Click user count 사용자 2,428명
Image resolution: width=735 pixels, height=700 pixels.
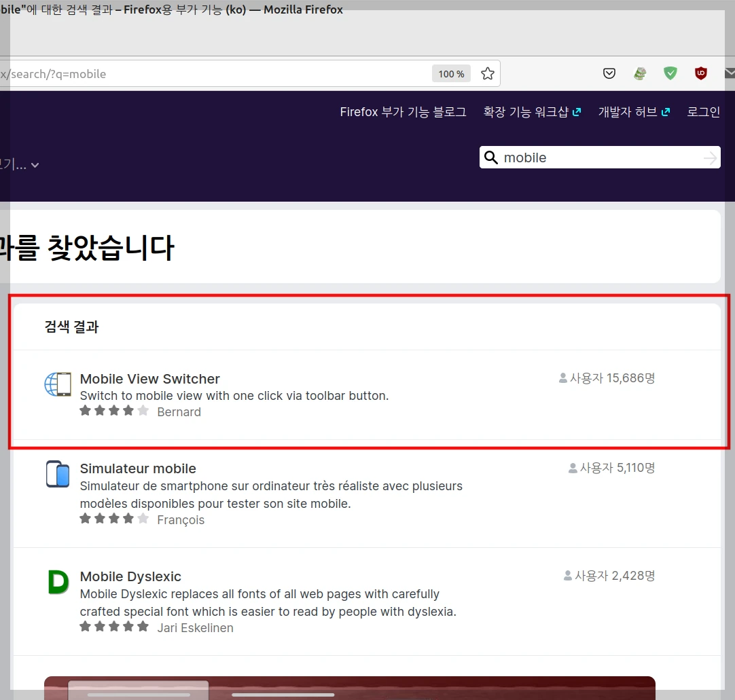click(609, 575)
